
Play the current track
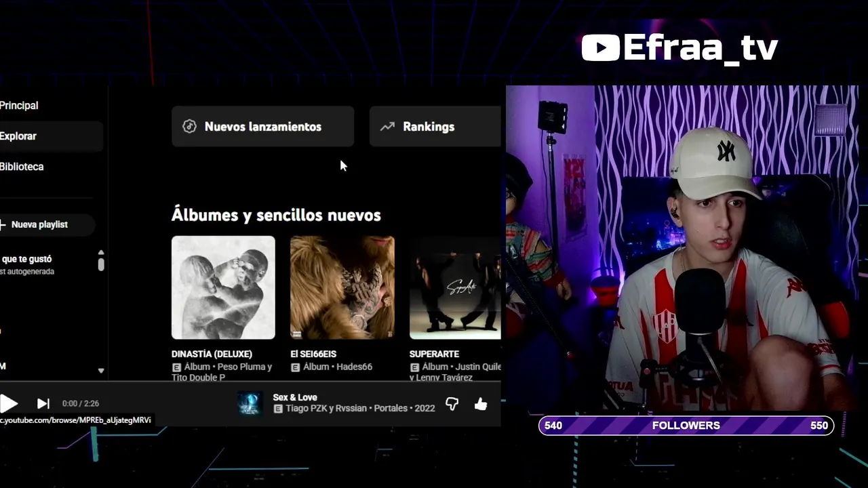pos(9,403)
